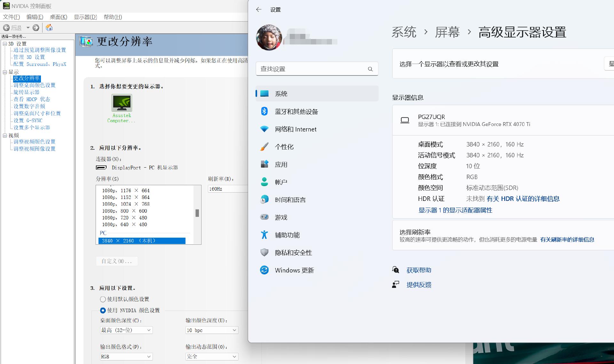Open the 输出动态范围 dropdown

click(211, 356)
